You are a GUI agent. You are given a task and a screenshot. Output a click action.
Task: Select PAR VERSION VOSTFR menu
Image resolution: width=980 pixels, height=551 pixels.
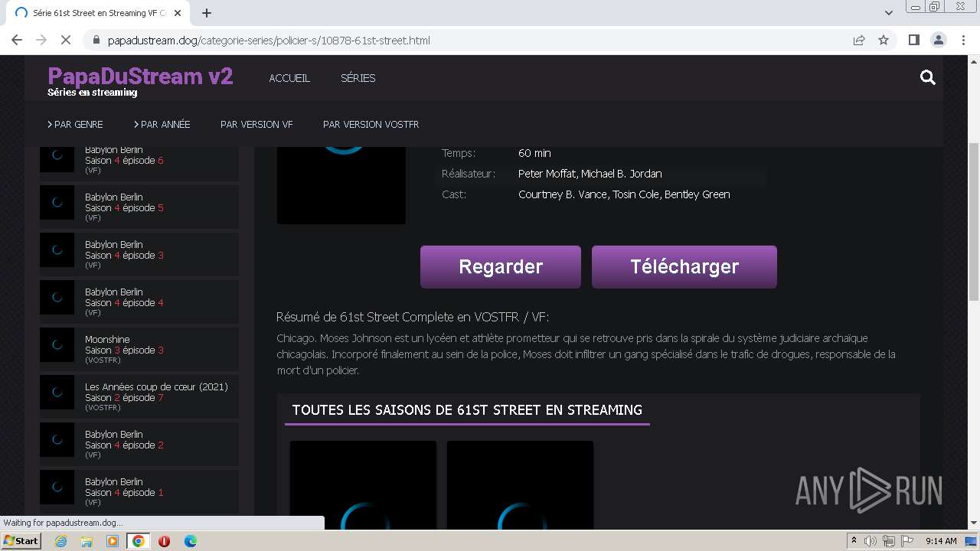[371, 124]
